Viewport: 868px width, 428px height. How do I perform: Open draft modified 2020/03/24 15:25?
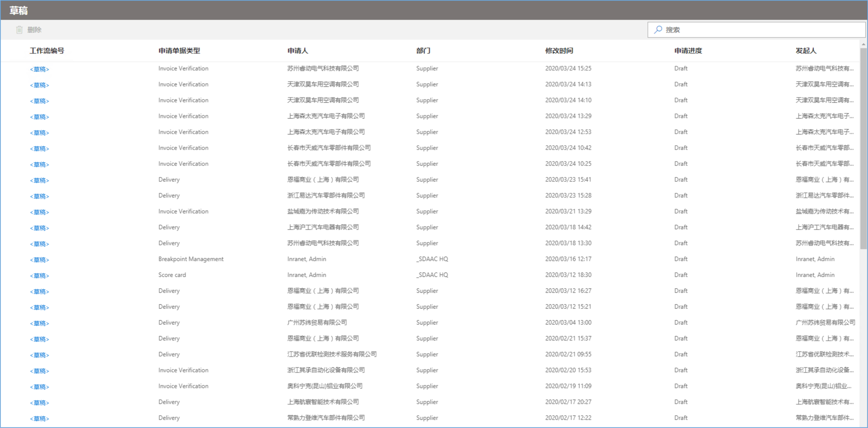tap(39, 69)
